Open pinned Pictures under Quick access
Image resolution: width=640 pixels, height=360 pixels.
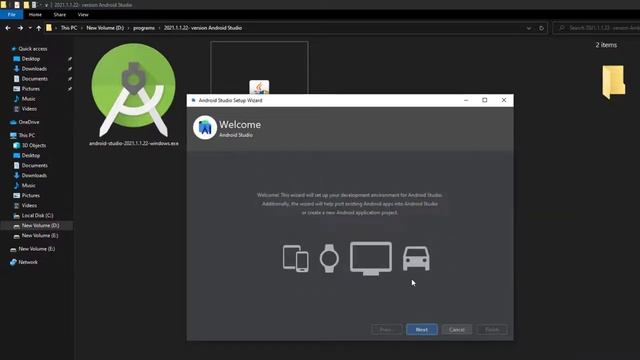31,89
